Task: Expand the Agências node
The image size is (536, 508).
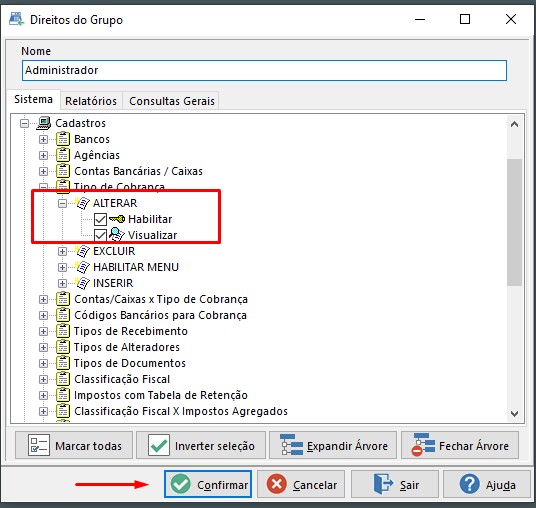Action: click(x=43, y=155)
